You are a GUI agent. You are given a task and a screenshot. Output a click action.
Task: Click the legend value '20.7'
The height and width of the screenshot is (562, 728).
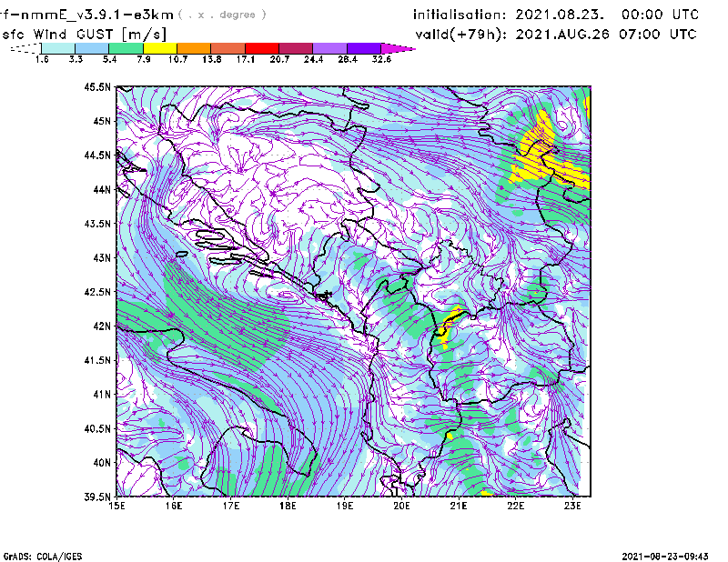pyautogui.click(x=279, y=59)
